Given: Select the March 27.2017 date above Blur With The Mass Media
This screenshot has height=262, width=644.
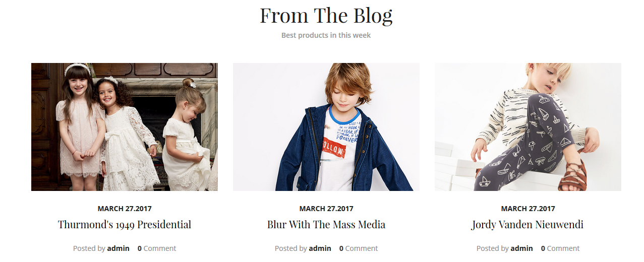Looking at the screenshot, I should [x=326, y=209].
